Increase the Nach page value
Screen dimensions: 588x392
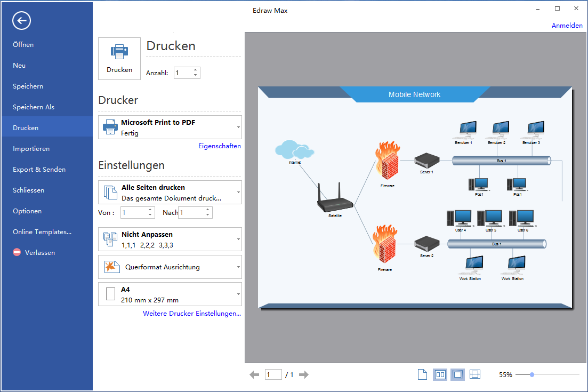(208, 210)
